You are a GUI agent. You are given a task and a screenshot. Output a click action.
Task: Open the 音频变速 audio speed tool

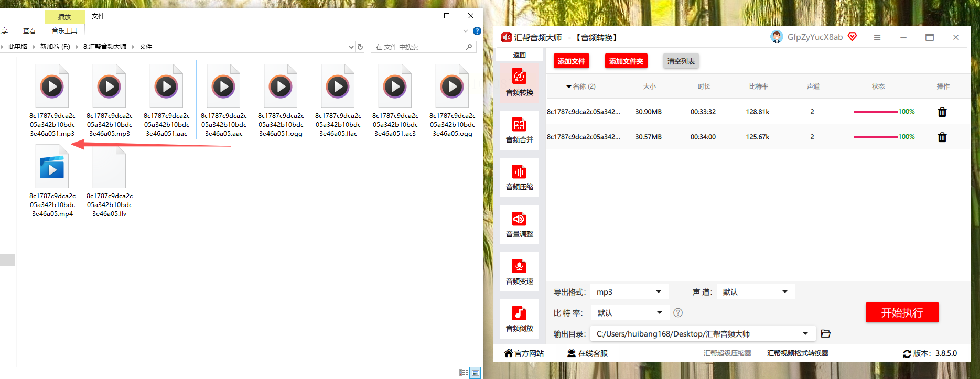point(519,271)
